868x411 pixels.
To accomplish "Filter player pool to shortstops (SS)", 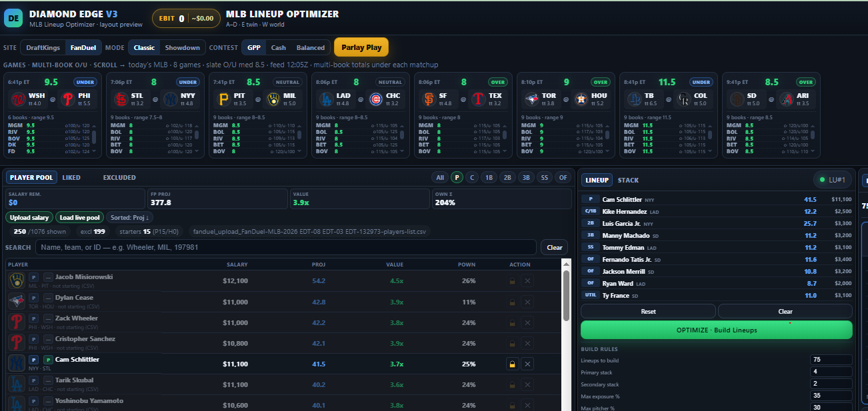I will [x=545, y=177].
